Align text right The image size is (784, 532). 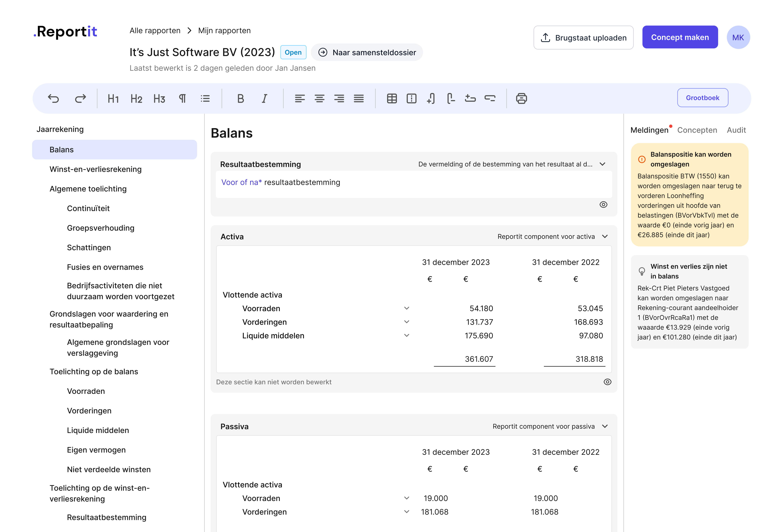coord(339,98)
